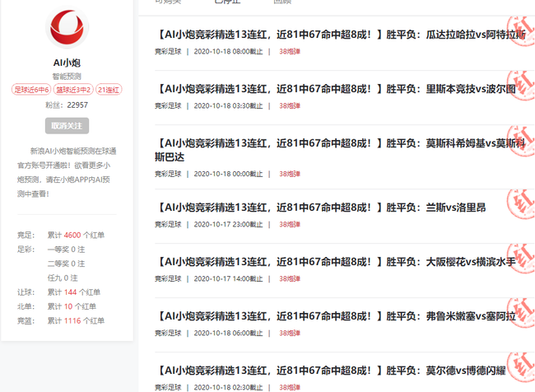
Task: Click the AI小炮 red swirl avatar logo
Action: click(67, 27)
